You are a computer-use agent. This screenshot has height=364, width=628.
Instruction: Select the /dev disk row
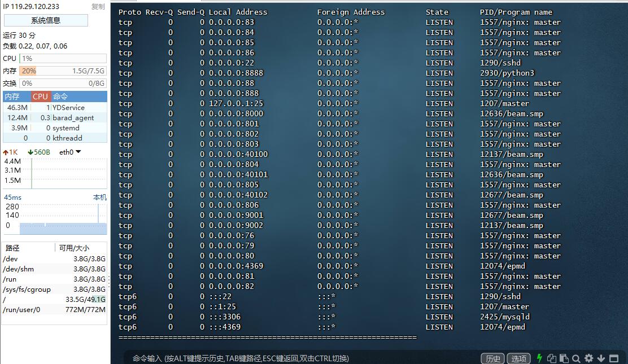[54, 258]
